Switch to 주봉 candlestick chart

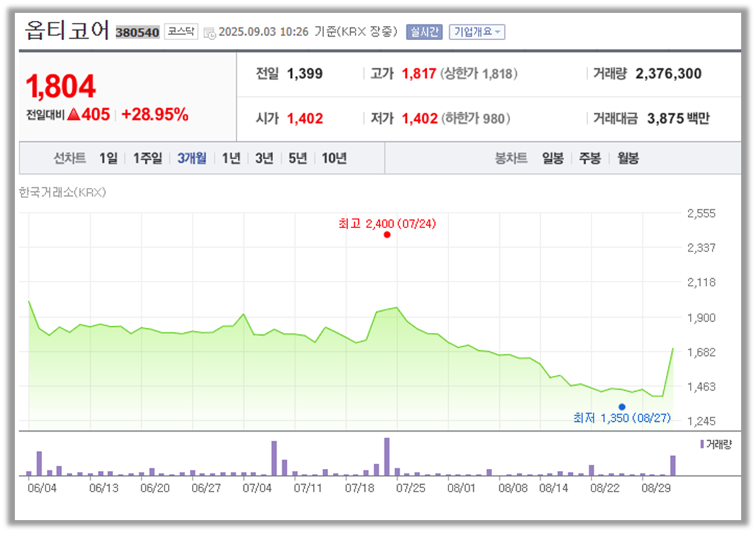pyautogui.click(x=590, y=158)
